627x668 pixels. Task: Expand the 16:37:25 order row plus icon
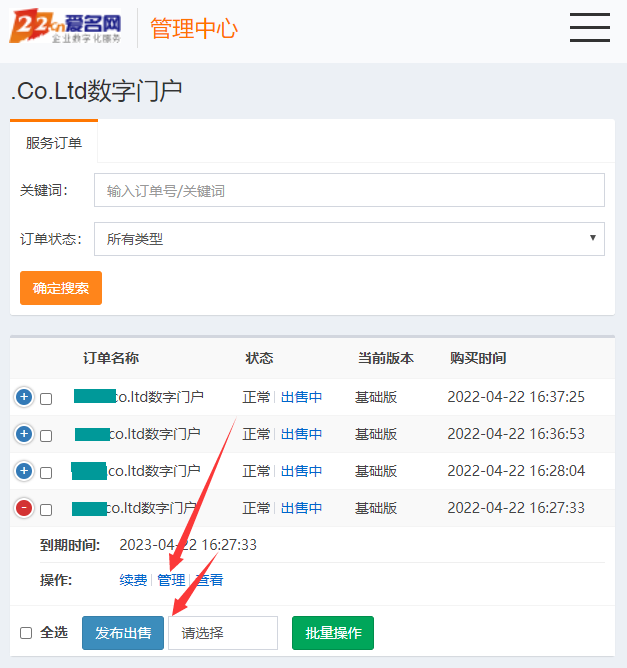click(25, 398)
